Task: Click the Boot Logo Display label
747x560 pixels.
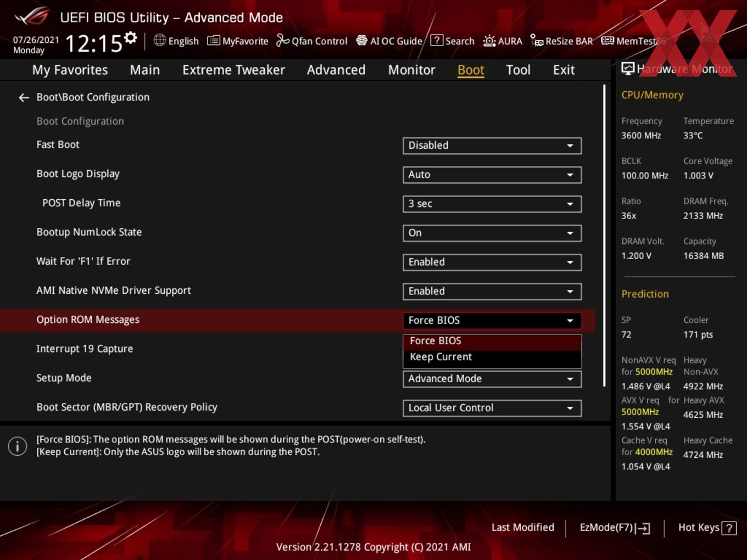Action: (x=78, y=173)
